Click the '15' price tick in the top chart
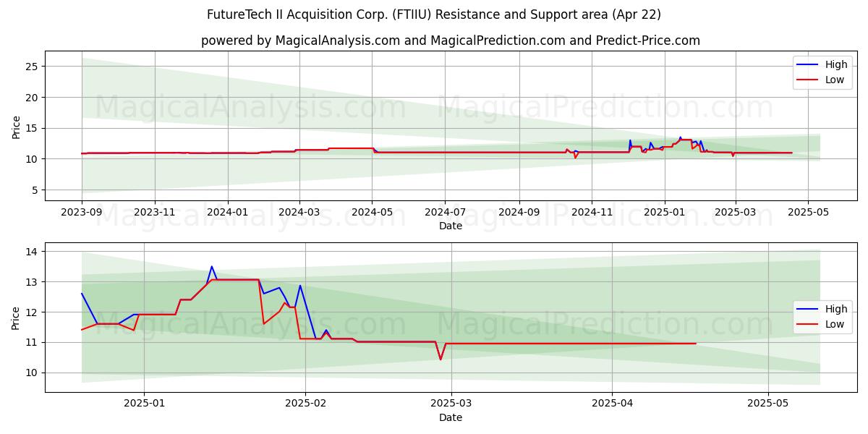The height and width of the screenshot is (434, 868). point(33,129)
